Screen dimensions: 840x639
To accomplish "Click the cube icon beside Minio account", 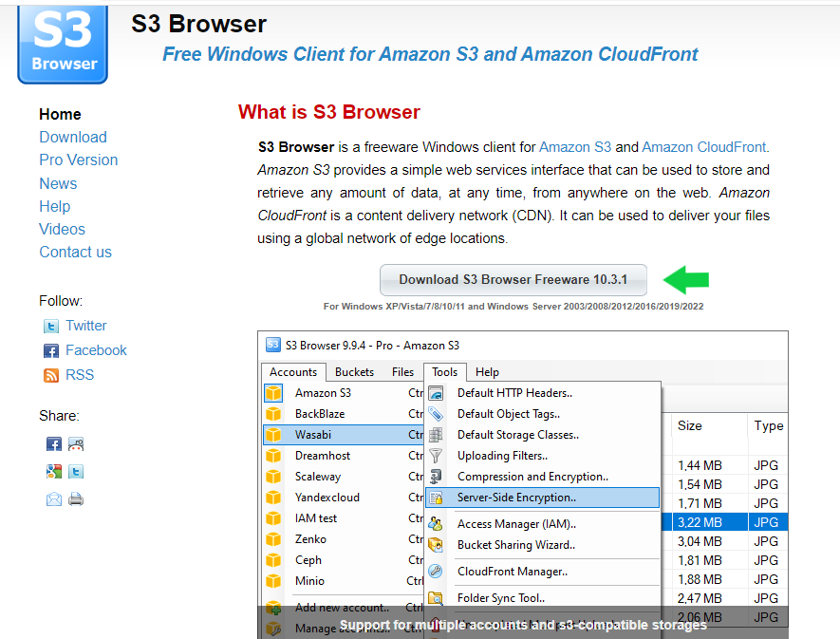I will (273, 581).
